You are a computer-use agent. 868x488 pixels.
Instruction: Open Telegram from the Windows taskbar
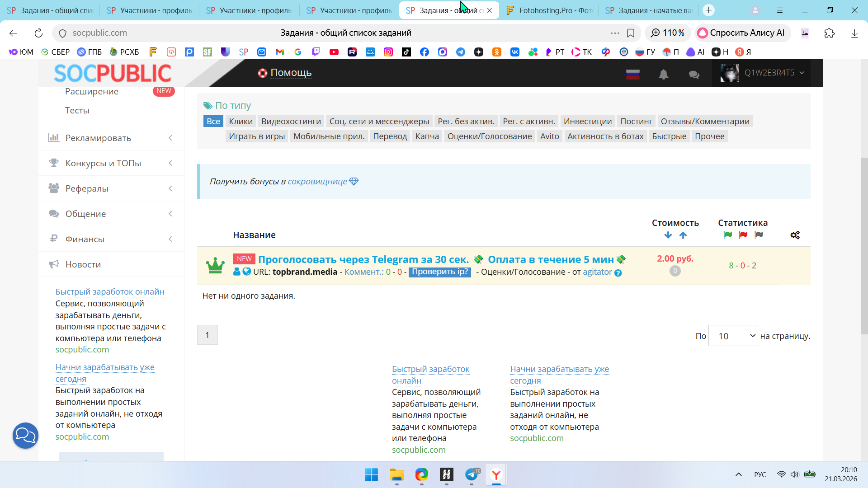tap(471, 474)
